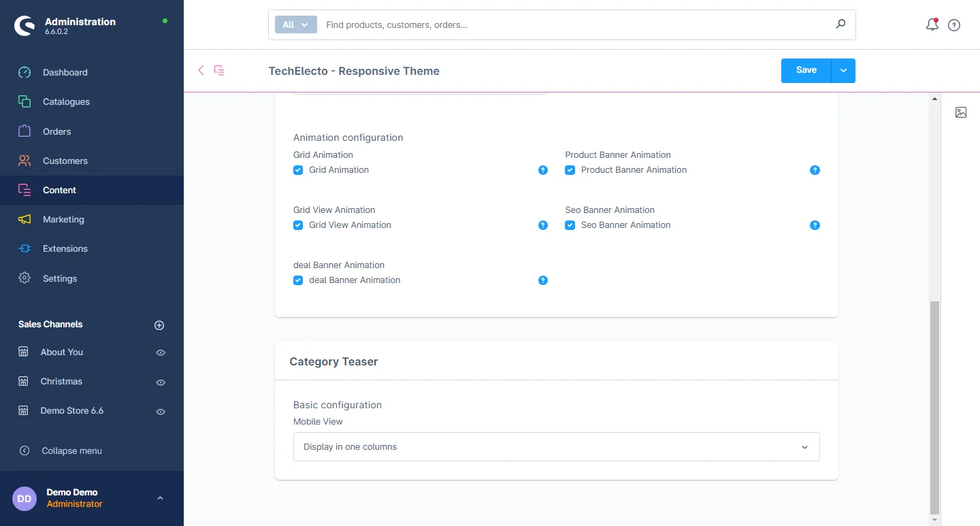Viewport: 980px width, 526px height.
Task: Open the All search filter dropdown
Action: click(x=296, y=24)
